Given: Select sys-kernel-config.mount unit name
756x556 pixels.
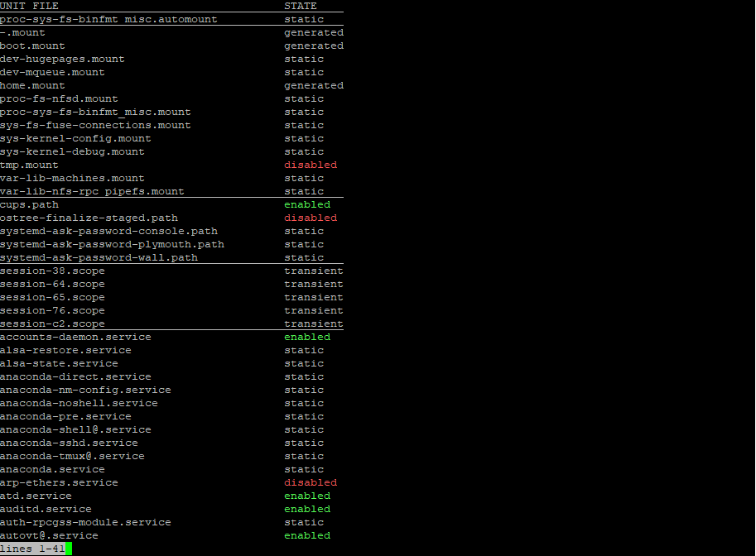Looking at the screenshot, I should pyautogui.click(x=75, y=138).
